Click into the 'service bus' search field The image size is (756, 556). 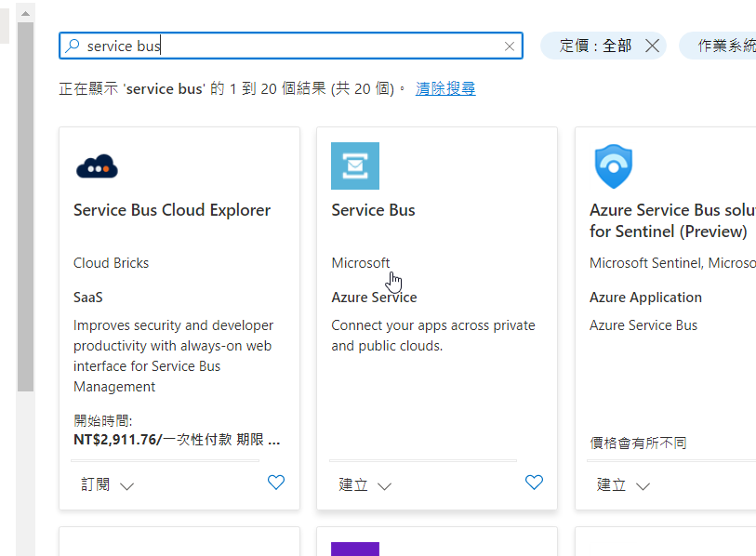(290, 46)
